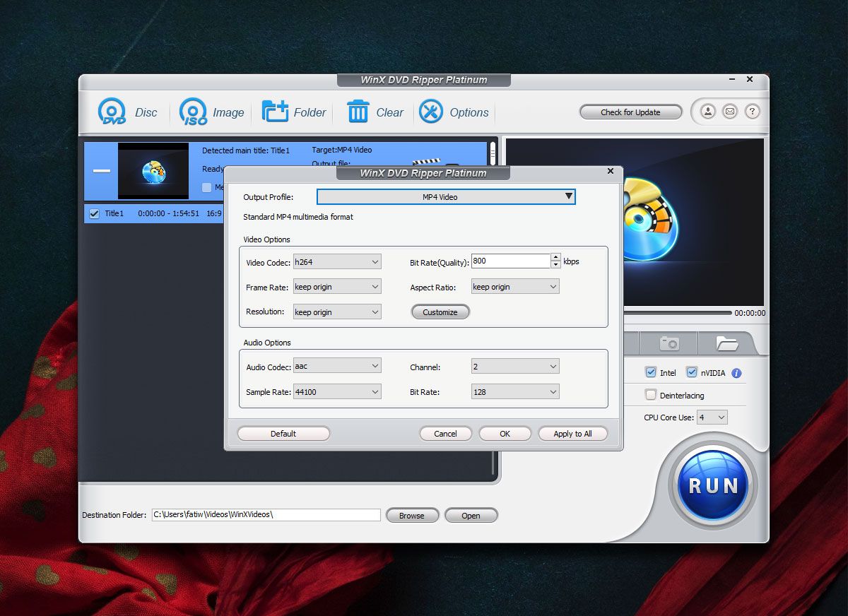Click the info icon next to nVIDIA

[736, 373]
